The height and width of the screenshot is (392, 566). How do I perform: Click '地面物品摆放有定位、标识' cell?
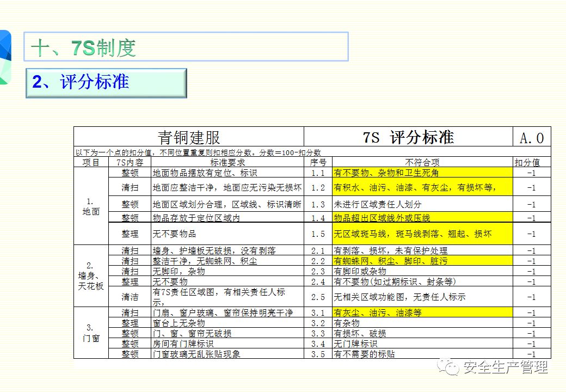coord(227,173)
